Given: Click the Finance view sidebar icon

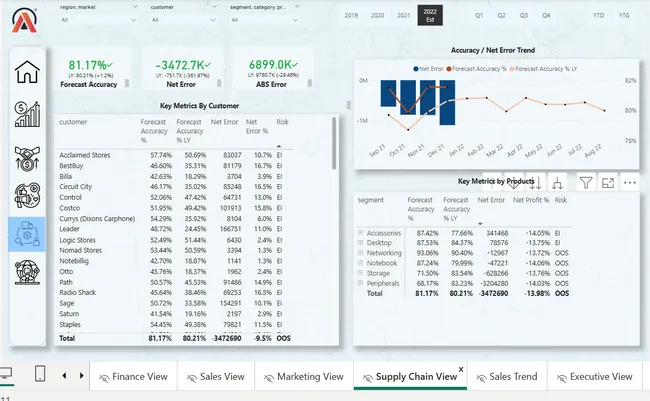Looking at the screenshot, I should click(28, 113).
